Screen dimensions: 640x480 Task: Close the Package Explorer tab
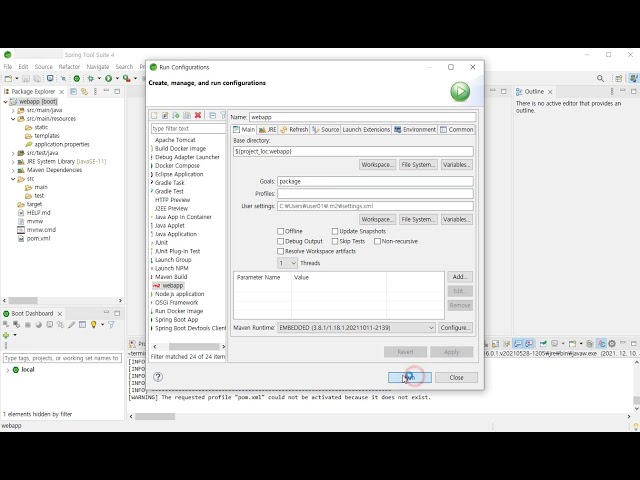point(62,92)
